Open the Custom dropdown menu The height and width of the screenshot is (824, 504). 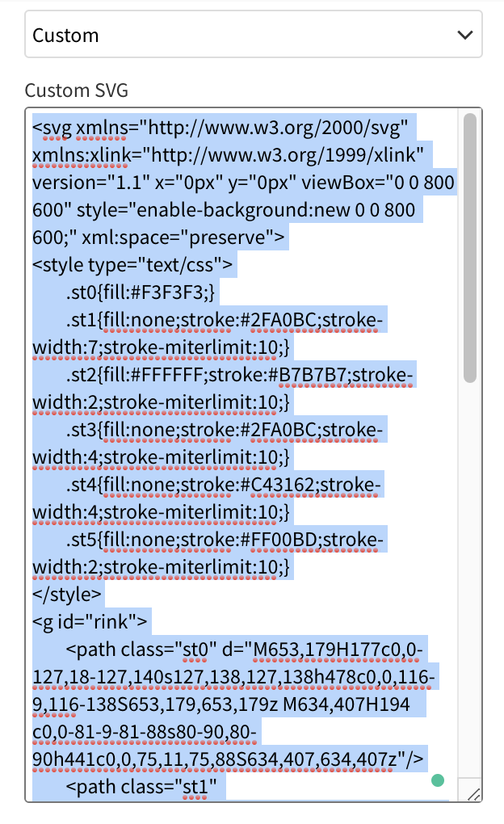pos(242,35)
